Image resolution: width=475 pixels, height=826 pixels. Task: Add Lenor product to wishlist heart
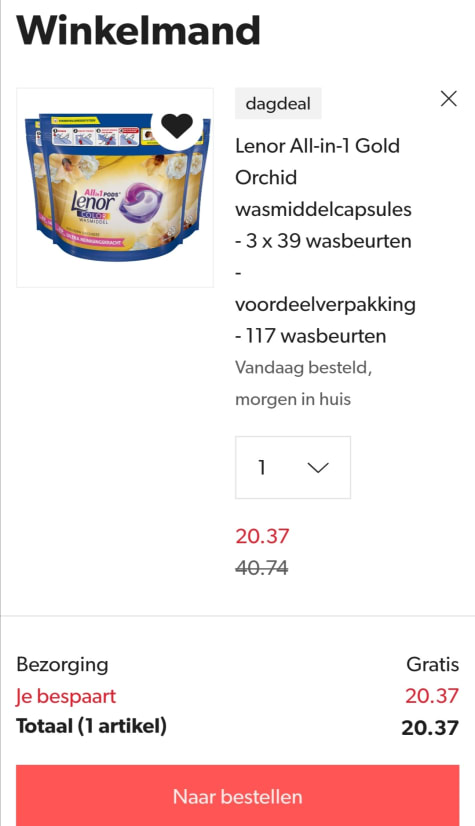point(177,126)
